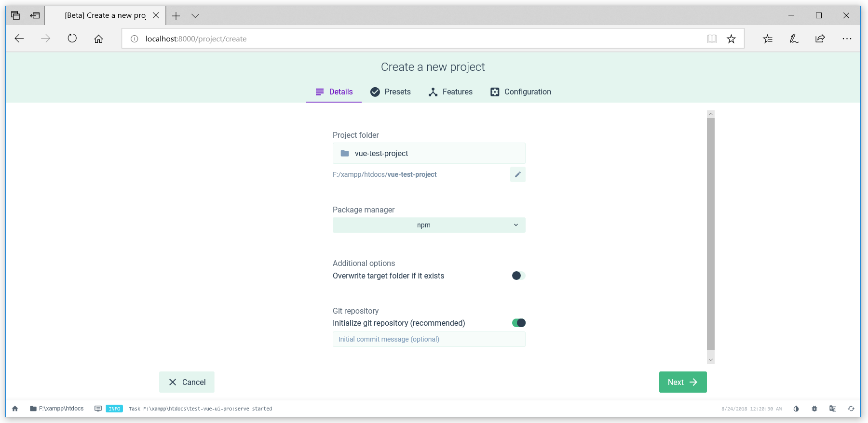868x423 pixels.
Task: Open a new browser tab
Action: point(176,15)
